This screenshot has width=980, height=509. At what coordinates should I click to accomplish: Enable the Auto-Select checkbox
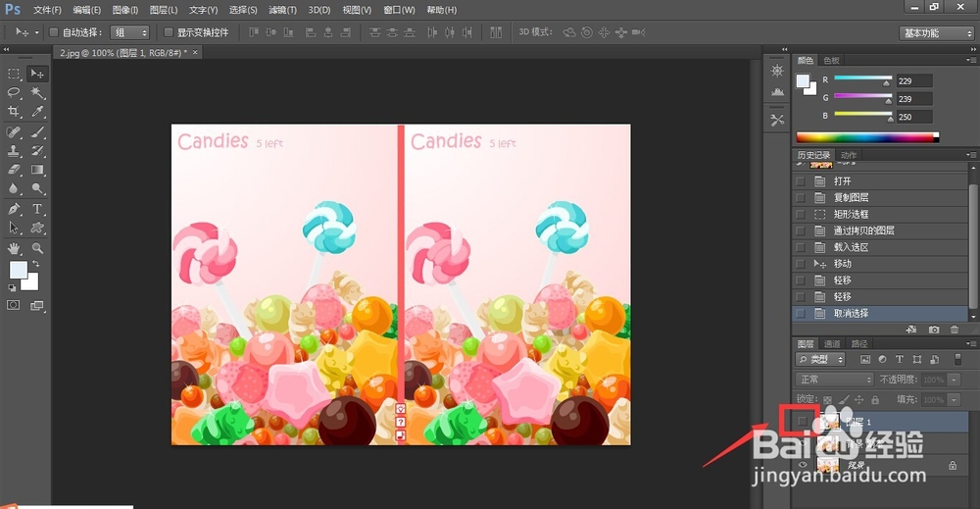[54, 32]
